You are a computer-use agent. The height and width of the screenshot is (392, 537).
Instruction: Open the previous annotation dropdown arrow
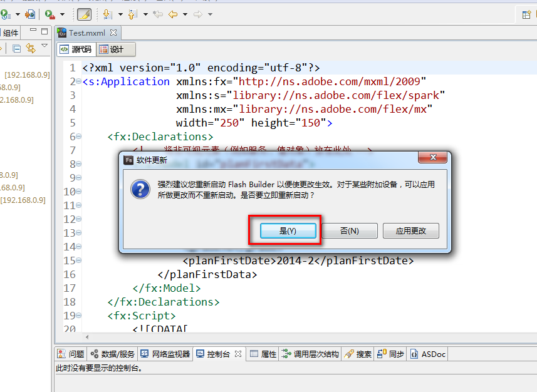[x=145, y=14]
